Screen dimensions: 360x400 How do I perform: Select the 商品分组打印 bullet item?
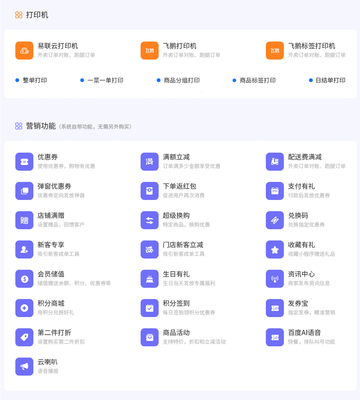178,80
